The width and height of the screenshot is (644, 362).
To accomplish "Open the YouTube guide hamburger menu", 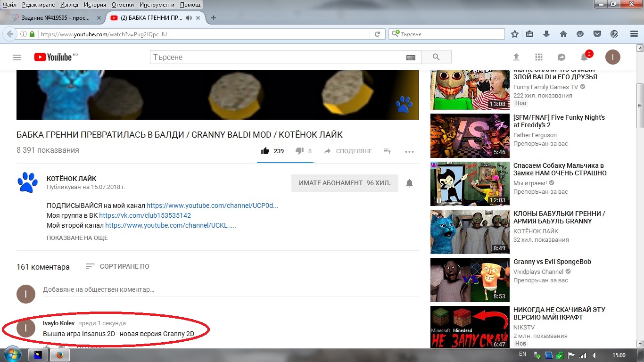I will 17,58.
